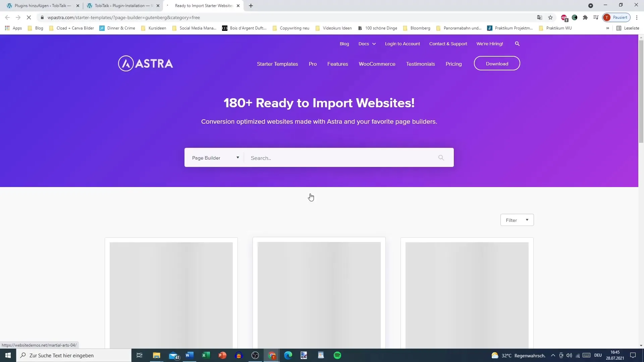Image resolution: width=644 pixels, height=362 pixels.
Task: Open the Dinner & Crime bookmark
Action: pyautogui.click(x=117, y=28)
